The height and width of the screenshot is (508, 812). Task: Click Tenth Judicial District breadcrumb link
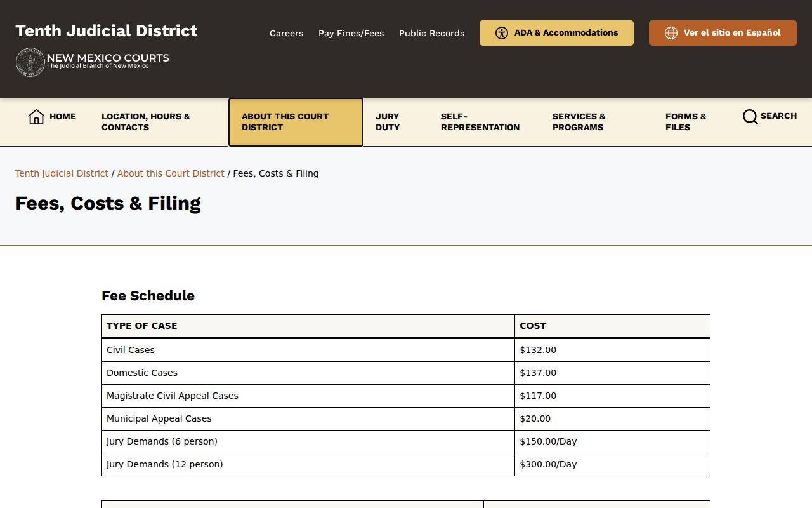[x=62, y=173]
